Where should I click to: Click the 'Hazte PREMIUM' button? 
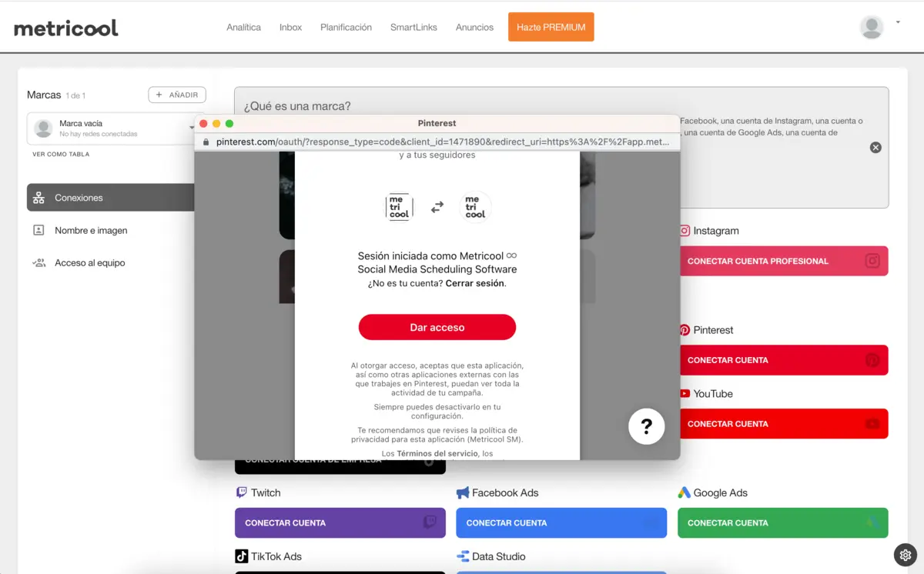[551, 27]
